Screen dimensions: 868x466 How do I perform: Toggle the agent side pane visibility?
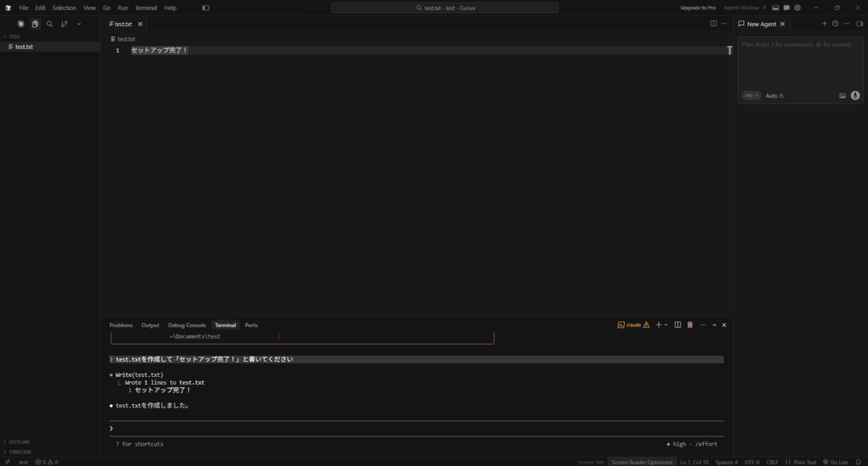point(860,24)
